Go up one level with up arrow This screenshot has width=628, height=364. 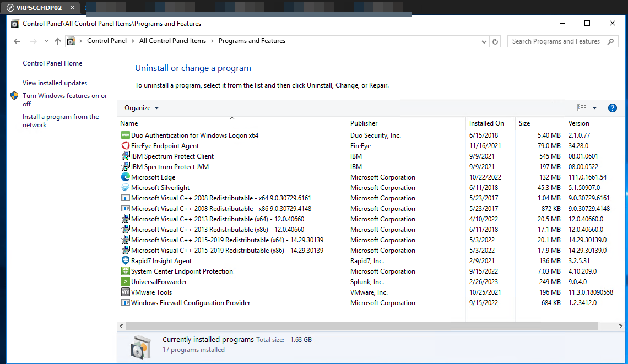(x=58, y=41)
